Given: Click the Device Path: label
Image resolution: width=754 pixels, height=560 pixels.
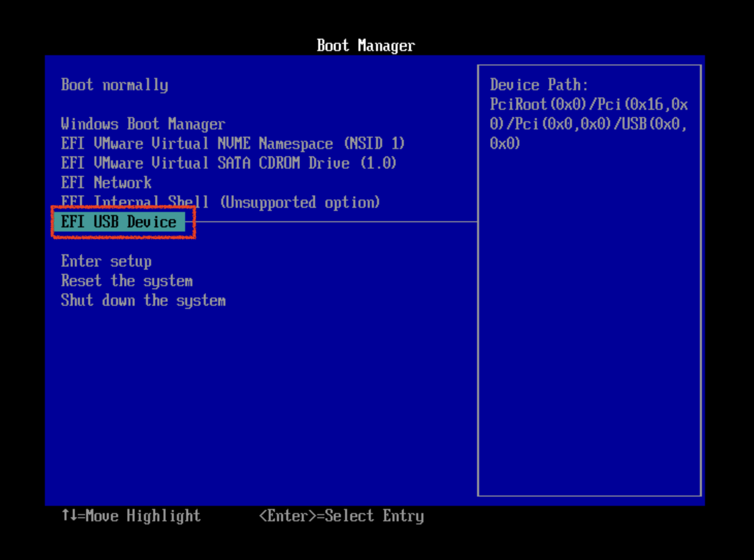Looking at the screenshot, I should tap(539, 85).
